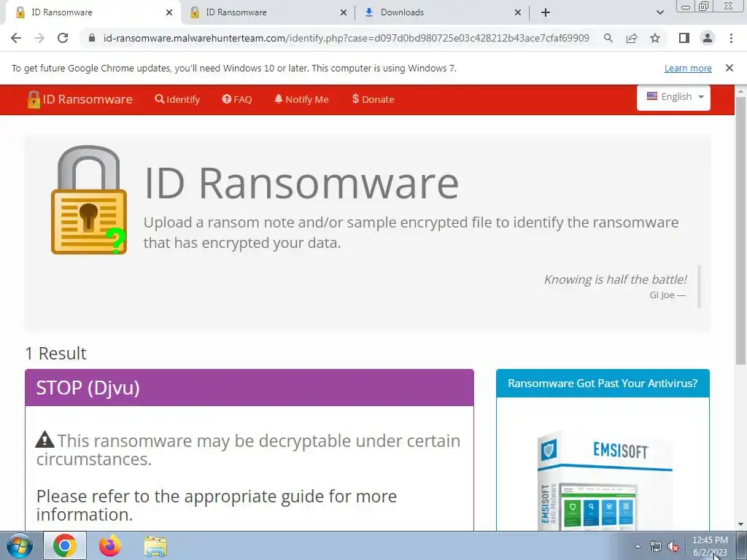The width and height of the screenshot is (747, 560).
Task: Go back using the browser back arrow
Action: click(16, 38)
